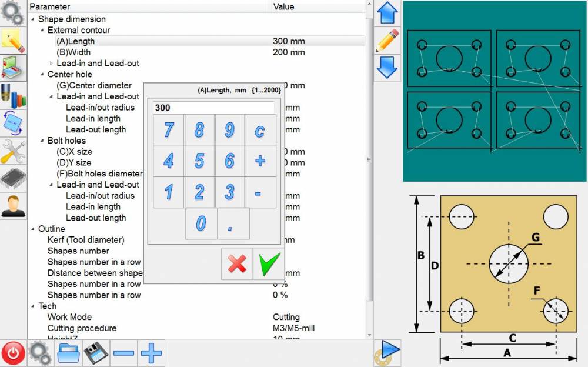Collapse the Bolt holes section
Viewport: 588px width, 367px height.
coord(42,141)
